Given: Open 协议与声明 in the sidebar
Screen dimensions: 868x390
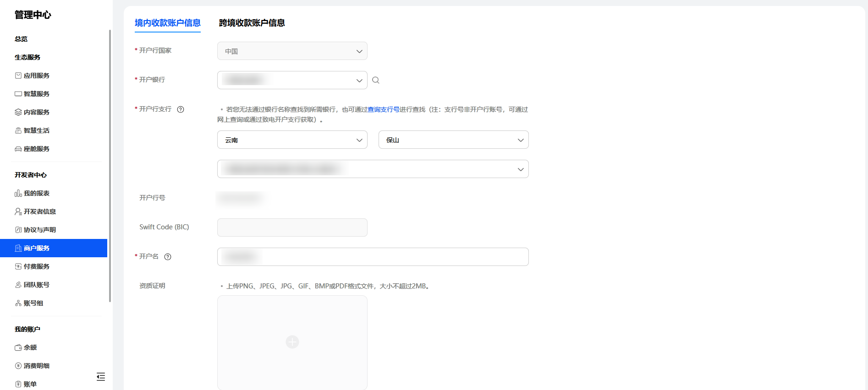Looking at the screenshot, I should pos(40,230).
